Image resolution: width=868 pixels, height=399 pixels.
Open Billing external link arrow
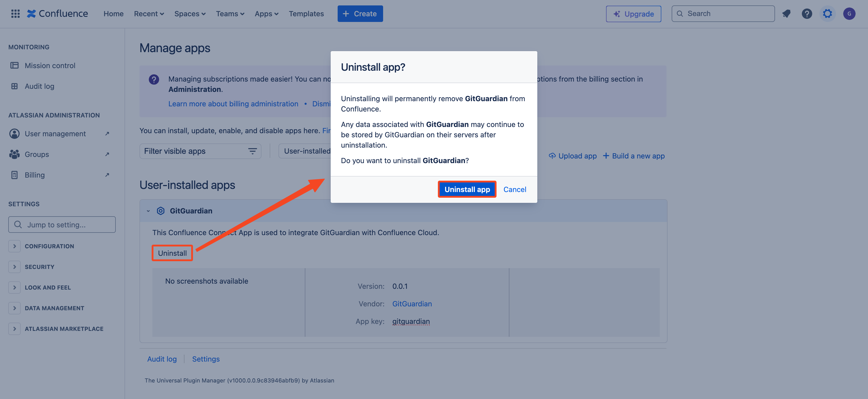click(x=107, y=175)
